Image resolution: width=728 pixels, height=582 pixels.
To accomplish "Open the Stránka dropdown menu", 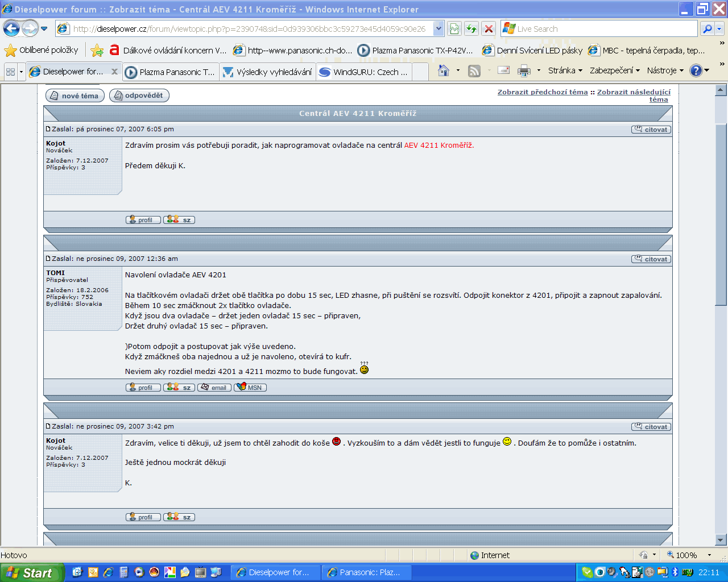I will 565,70.
